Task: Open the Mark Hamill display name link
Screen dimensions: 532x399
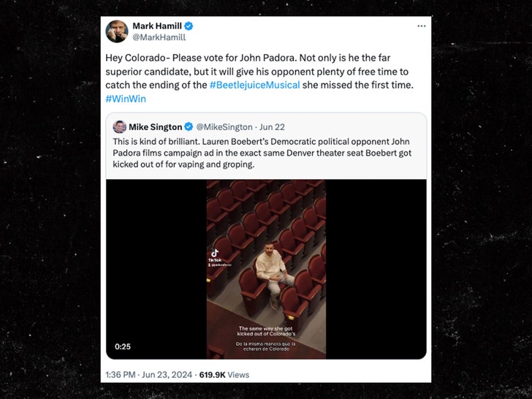Action: pyautogui.click(x=155, y=26)
